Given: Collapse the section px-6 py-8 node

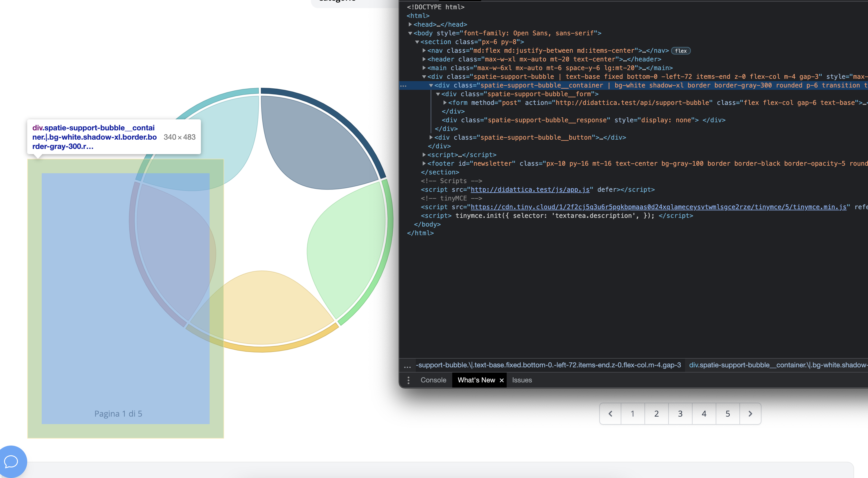Looking at the screenshot, I should [417, 42].
